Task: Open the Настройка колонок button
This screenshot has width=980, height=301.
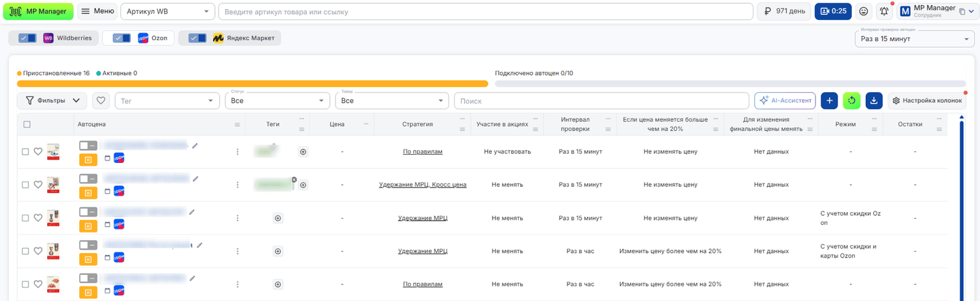Action: click(927, 100)
